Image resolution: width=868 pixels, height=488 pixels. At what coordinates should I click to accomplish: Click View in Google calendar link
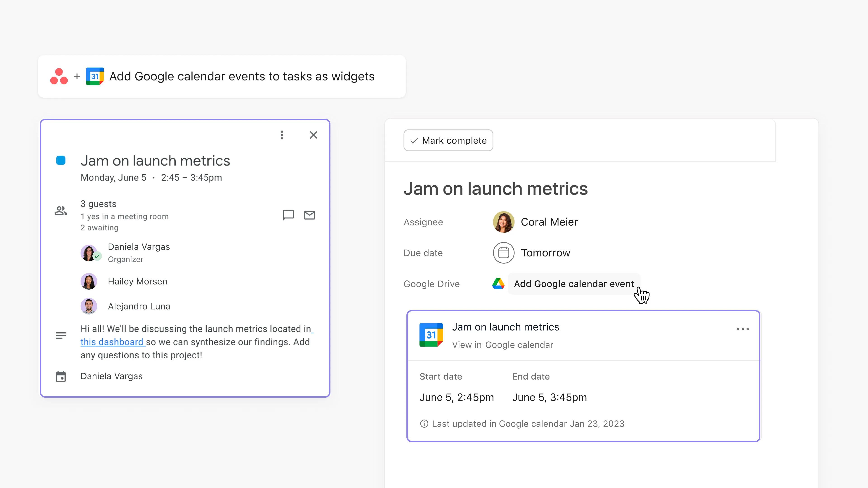tap(502, 345)
